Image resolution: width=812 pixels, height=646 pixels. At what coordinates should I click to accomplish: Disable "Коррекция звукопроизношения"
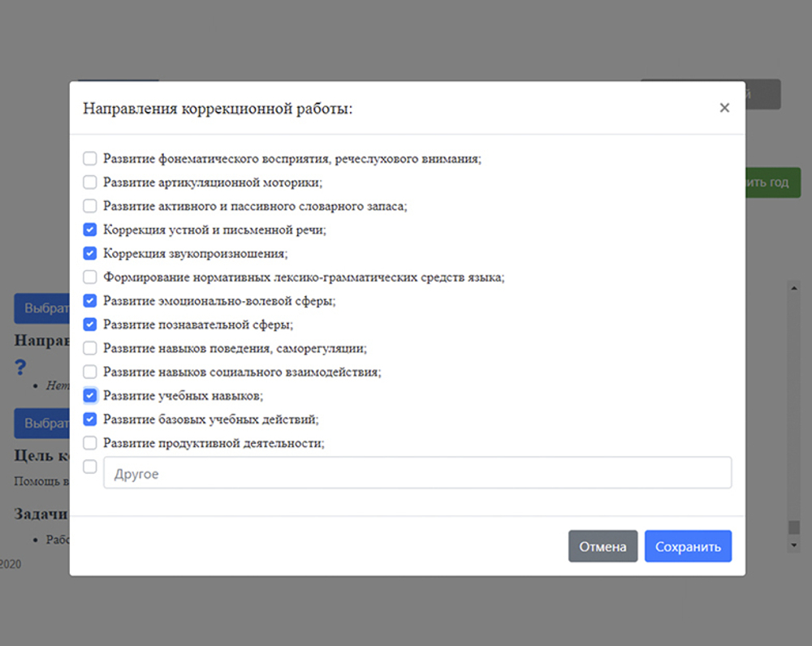pos(89,253)
